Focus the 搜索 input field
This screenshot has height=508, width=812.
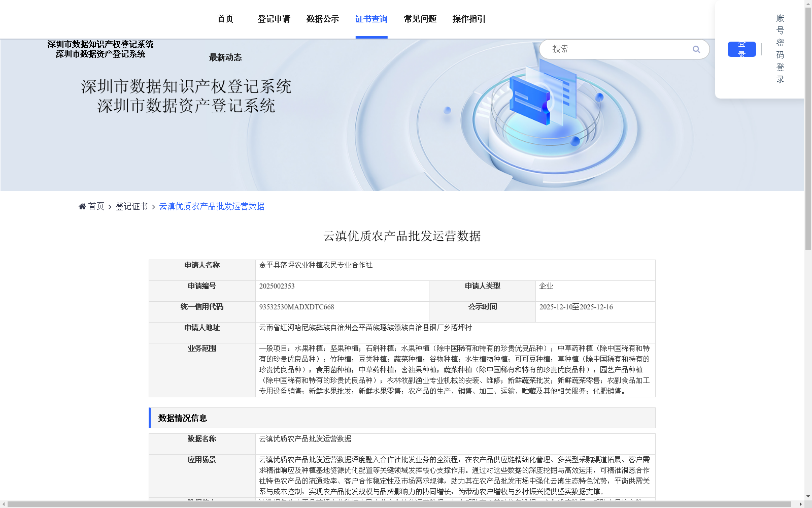click(x=619, y=49)
